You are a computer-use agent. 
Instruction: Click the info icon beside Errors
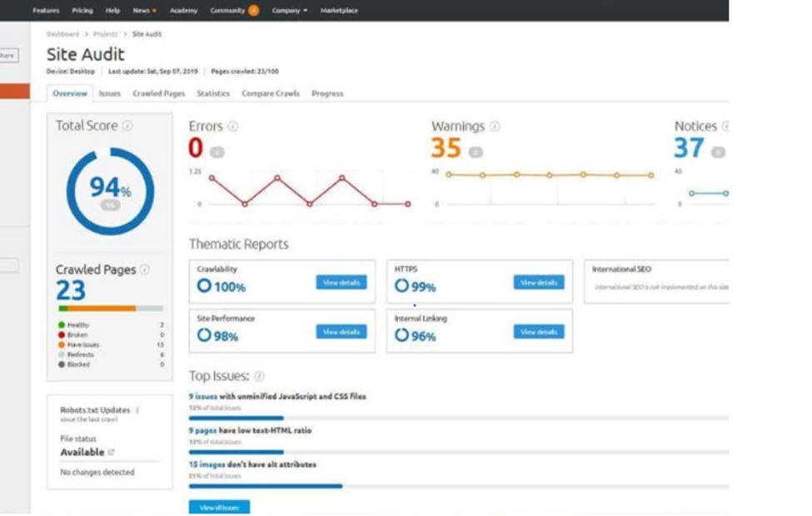[233, 127]
